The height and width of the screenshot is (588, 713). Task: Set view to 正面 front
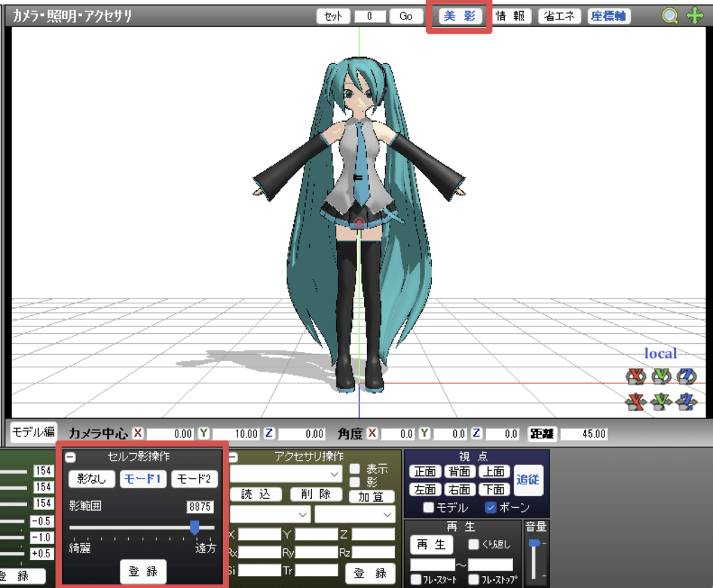tap(425, 472)
